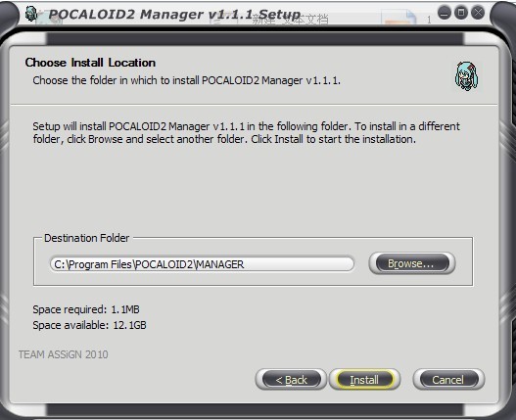Click the Install button
Screen dimensions: 516x420
[364, 380]
